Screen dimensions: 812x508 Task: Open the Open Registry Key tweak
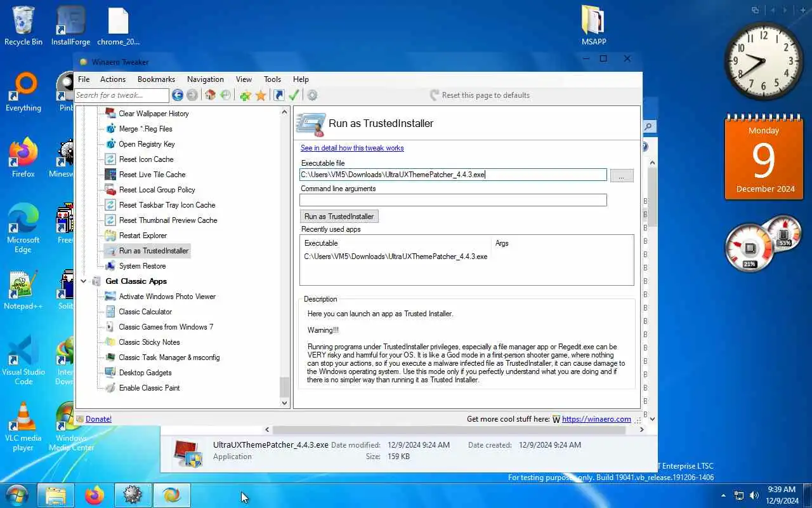point(147,144)
